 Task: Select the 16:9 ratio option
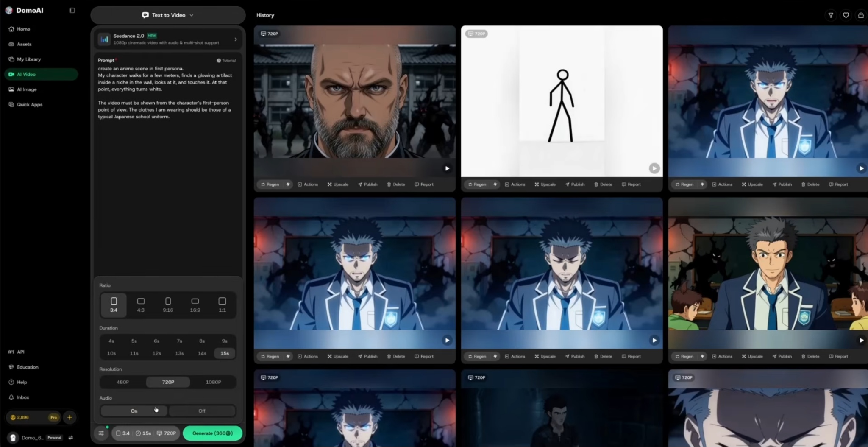(195, 305)
